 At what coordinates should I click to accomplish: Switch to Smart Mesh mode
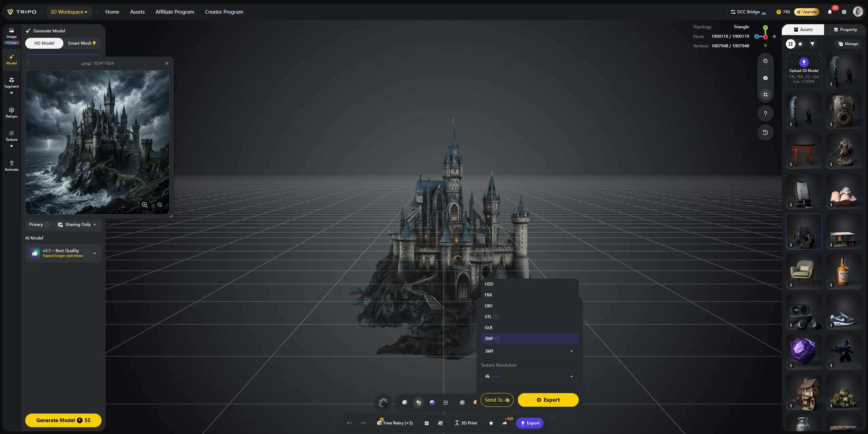(x=82, y=43)
